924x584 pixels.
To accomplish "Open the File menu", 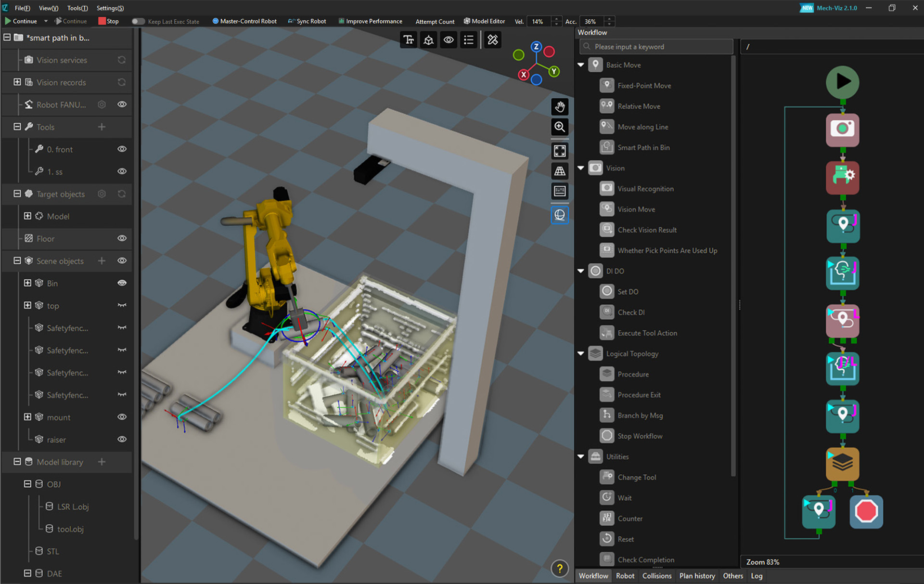I will click(22, 8).
